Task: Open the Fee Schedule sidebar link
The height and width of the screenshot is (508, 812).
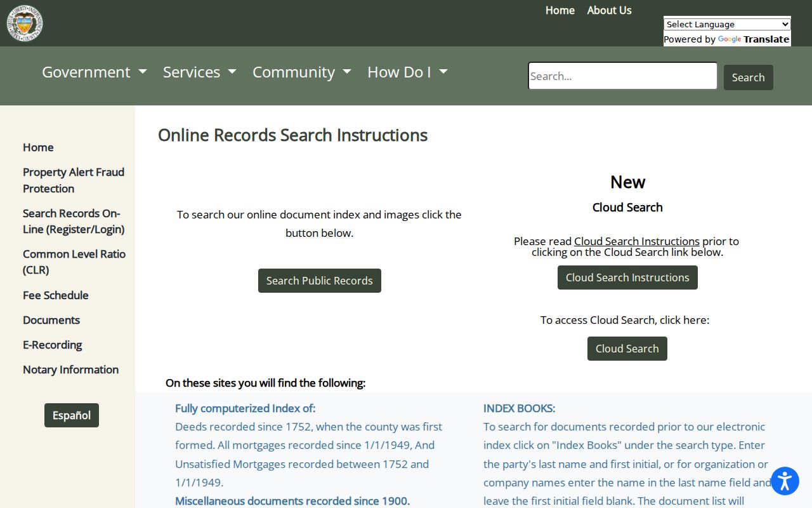Action: 56,295
